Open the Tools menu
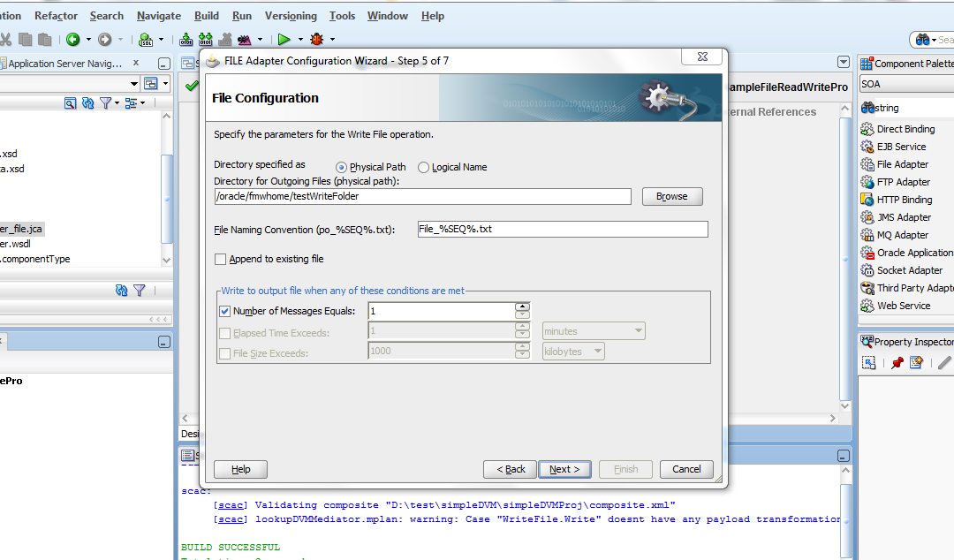The width and height of the screenshot is (954, 560). click(x=341, y=15)
